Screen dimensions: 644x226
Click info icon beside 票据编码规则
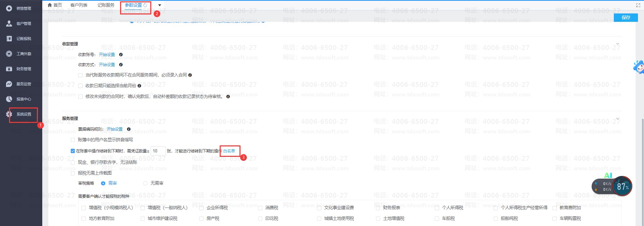pos(129,129)
